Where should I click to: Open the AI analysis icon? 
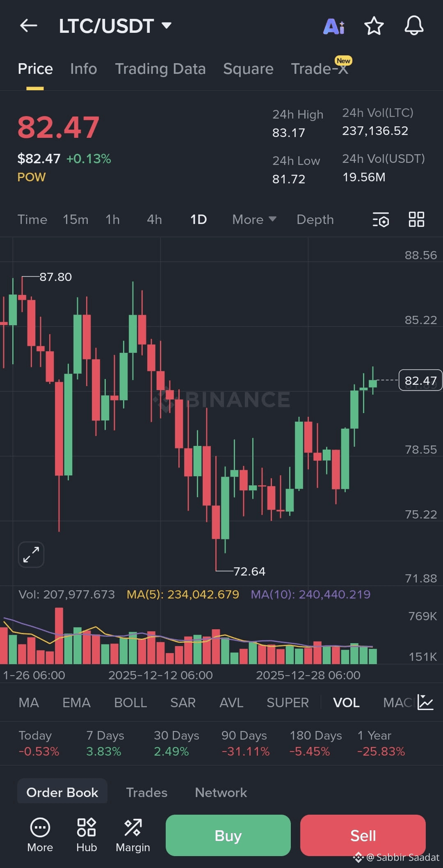334,26
